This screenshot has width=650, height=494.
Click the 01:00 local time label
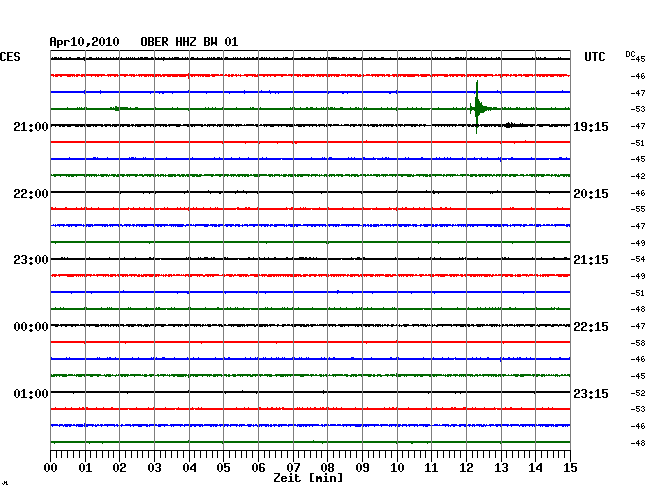[31, 393]
